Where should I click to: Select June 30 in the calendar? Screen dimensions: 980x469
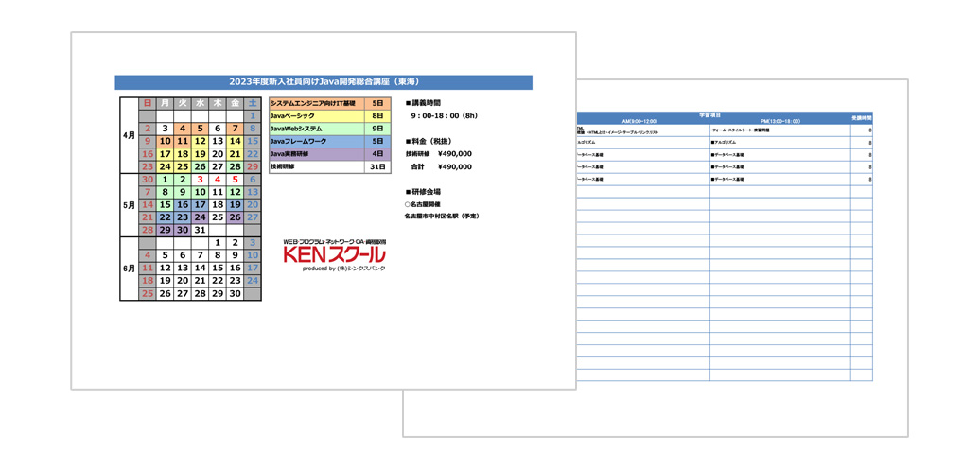(x=235, y=293)
